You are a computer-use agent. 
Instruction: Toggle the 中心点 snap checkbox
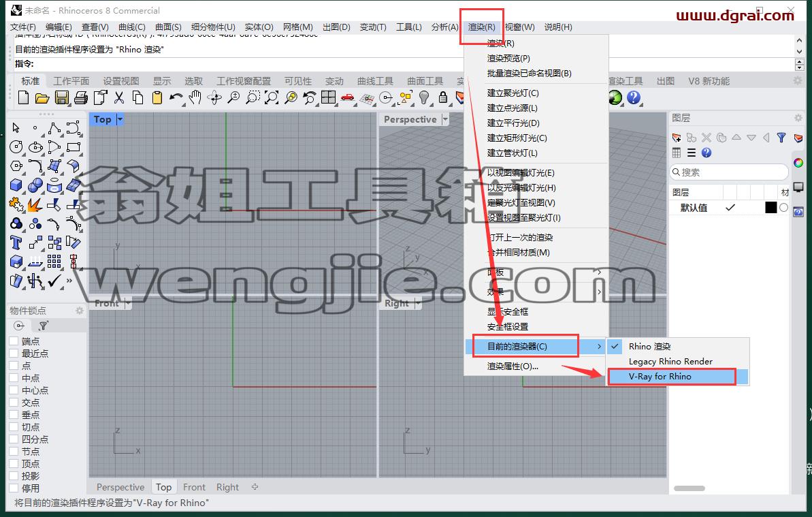pos(14,390)
